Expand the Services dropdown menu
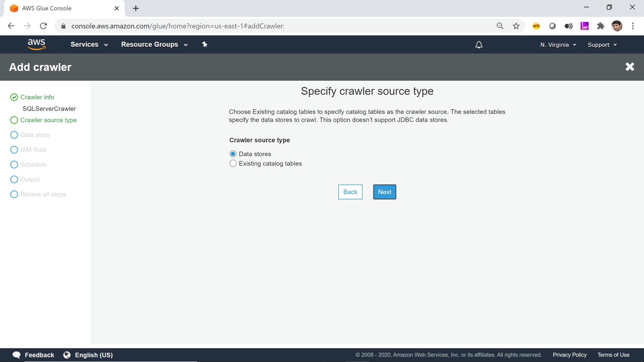 point(89,44)
